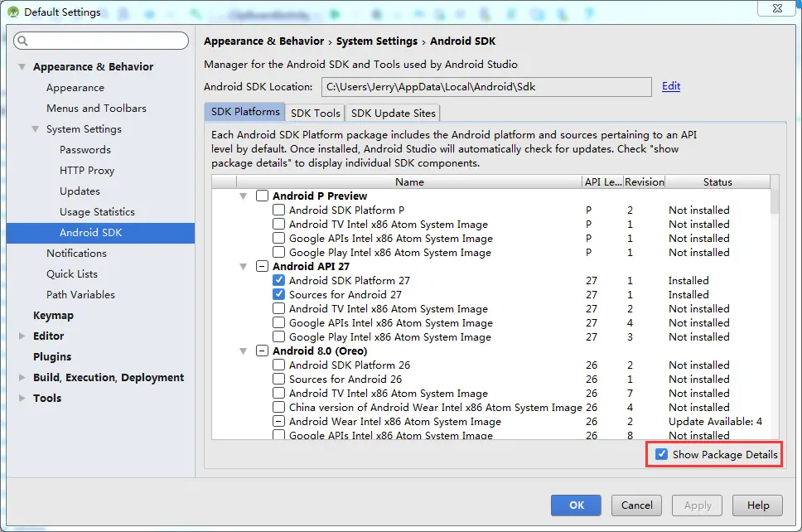Open HTTP Proxy settings

point(87,171)
